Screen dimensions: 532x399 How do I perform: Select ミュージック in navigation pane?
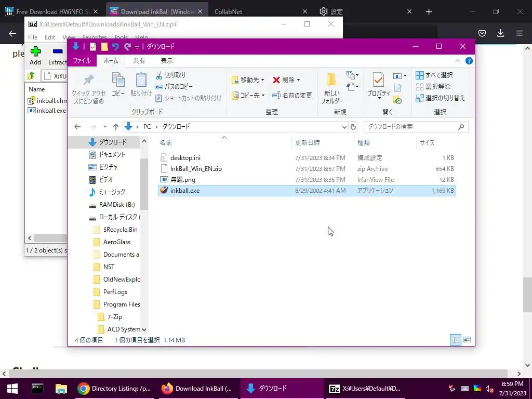107,192
